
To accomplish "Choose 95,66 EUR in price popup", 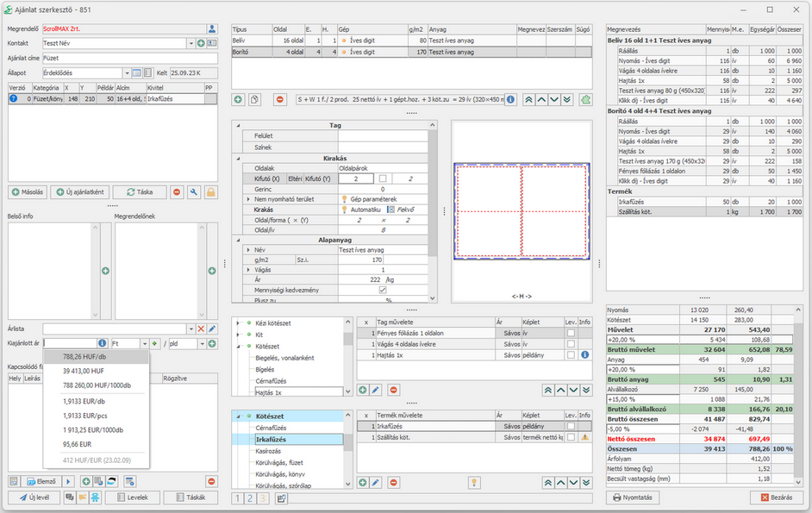I will [x=77, y=445].
